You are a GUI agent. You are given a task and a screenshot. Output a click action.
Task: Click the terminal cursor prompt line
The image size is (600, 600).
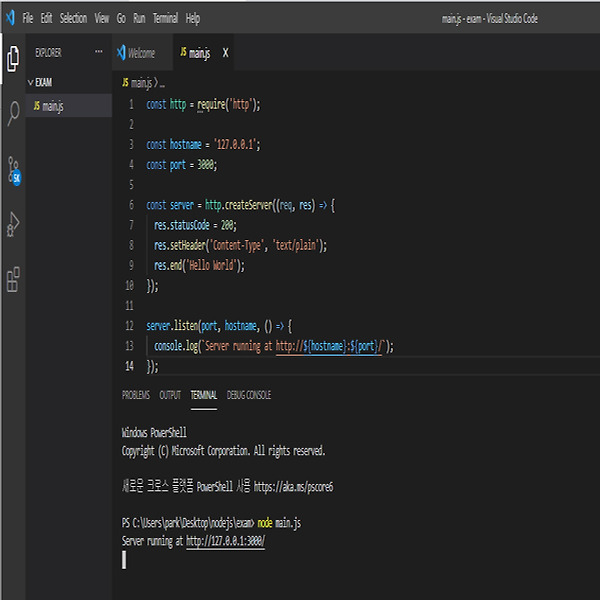click(124, 560)
